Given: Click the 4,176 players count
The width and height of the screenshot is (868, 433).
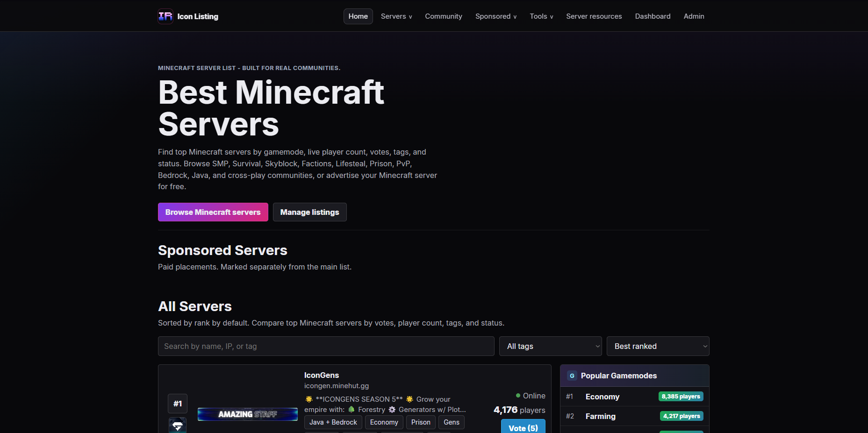Looking at the screenshot, I should [519, 410].
